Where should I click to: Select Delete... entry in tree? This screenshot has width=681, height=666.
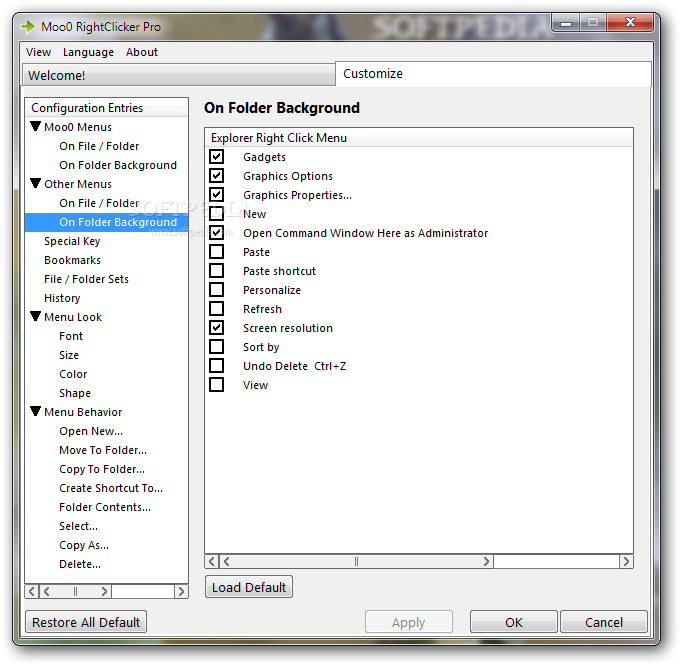pos(80,564)
